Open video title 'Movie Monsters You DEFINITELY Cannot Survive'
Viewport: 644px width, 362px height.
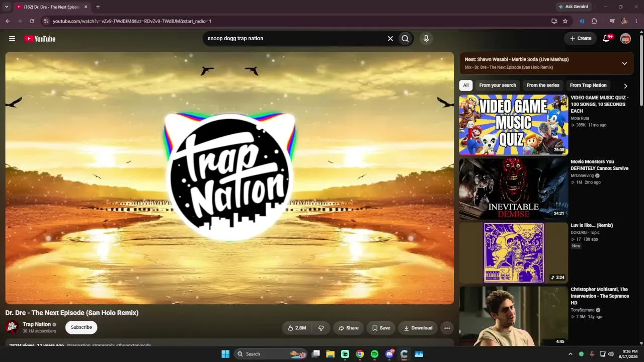point(599,165)
